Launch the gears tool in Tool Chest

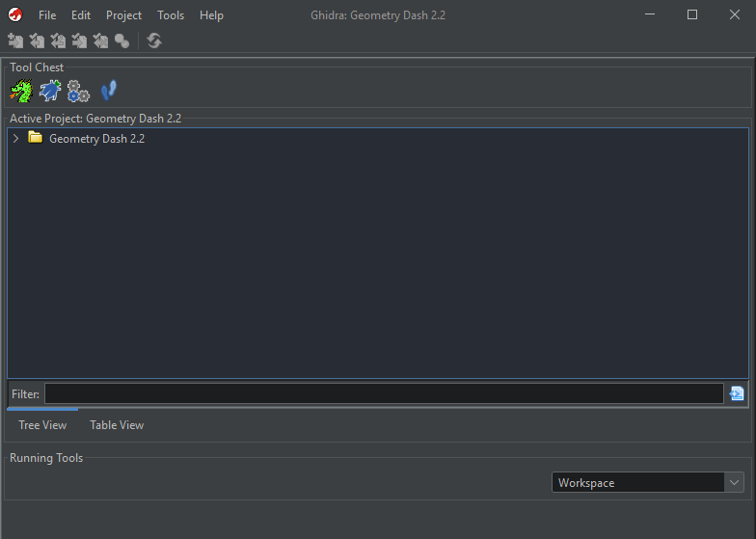tap(78, 91)
